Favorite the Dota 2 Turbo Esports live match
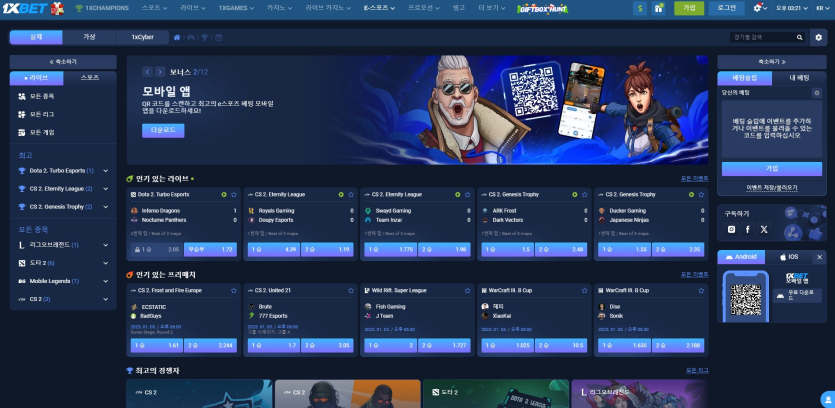 point(233,194)
